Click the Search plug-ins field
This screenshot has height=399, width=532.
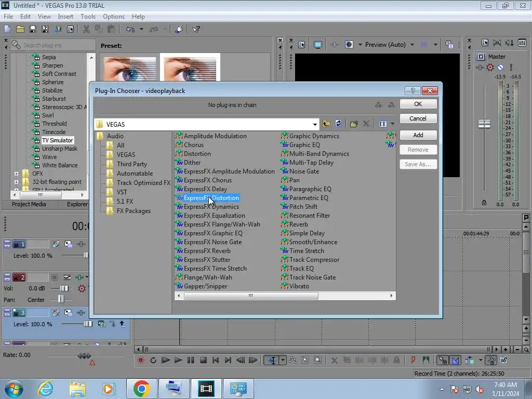(x=54, y=45)
